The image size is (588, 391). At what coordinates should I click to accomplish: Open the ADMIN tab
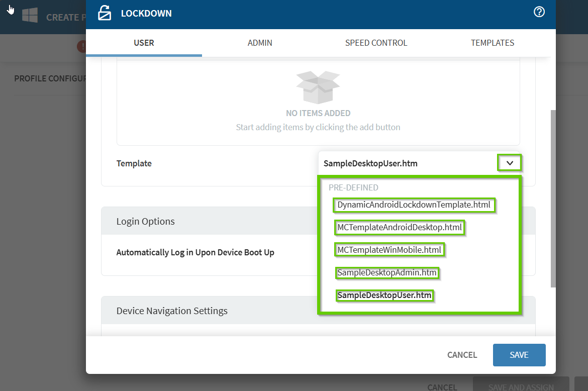(x=260, y=43)
